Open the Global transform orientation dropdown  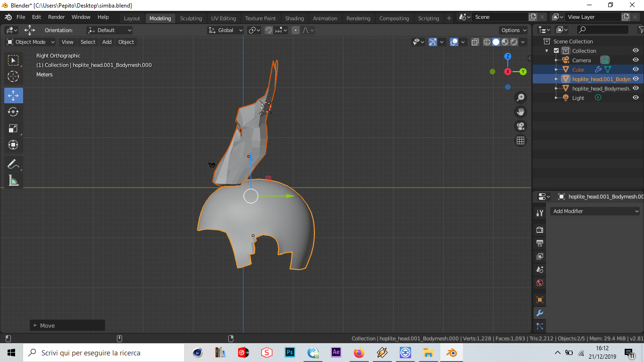click(x=225, y=30)
